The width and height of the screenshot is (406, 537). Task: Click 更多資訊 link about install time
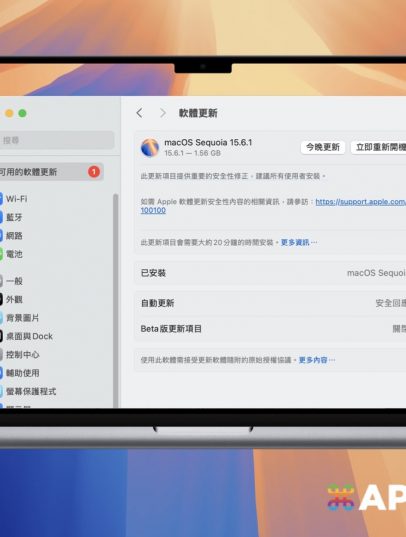(295, 242)
